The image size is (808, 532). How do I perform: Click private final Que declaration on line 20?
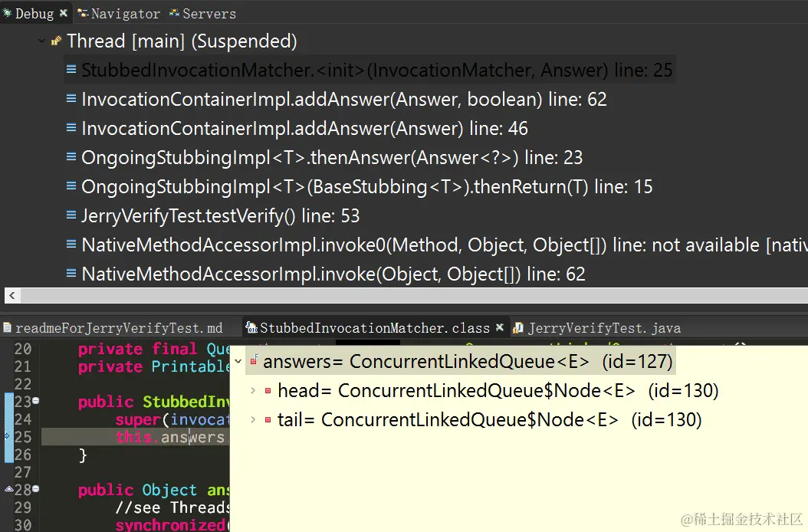tap(153, 349)
